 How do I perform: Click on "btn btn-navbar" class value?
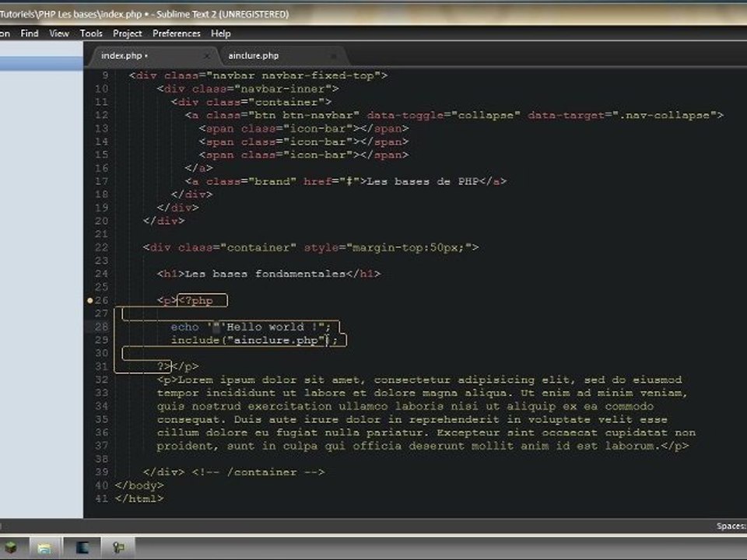[x=304, y=115]
